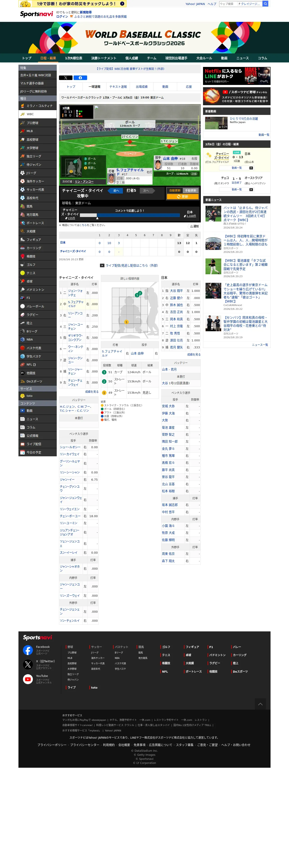The width and height of the screenshot is (289, 868).
Task: Click the back-to-top chevron button
Action: coord(260,704)
